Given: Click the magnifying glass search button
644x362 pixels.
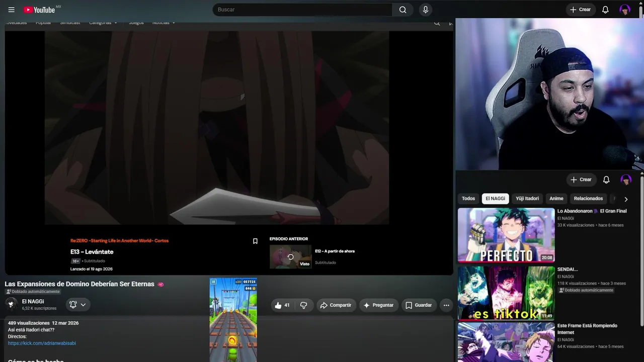Looking at the screenshot, I should pos(403,10).
